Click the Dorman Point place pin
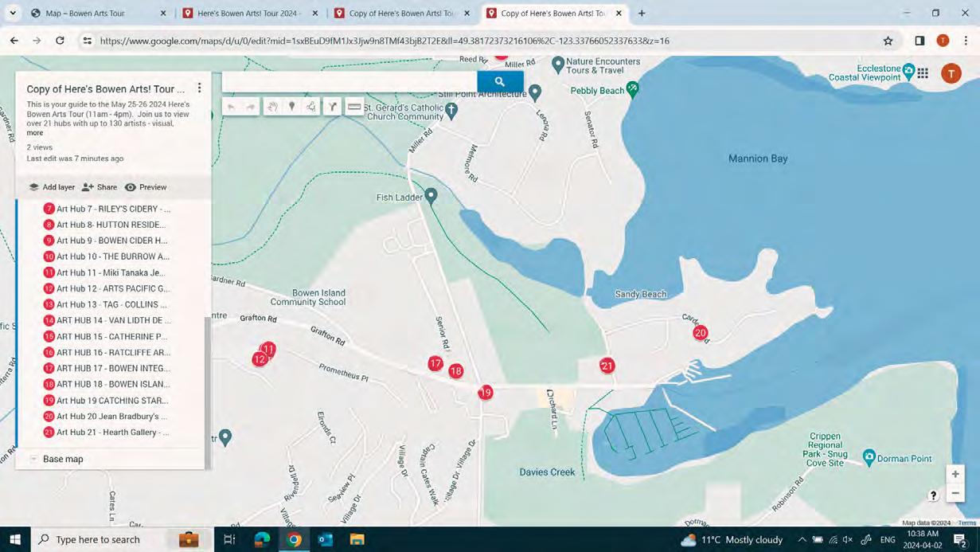The width and height of the screenshot is (980, 552). coord(869,457)
